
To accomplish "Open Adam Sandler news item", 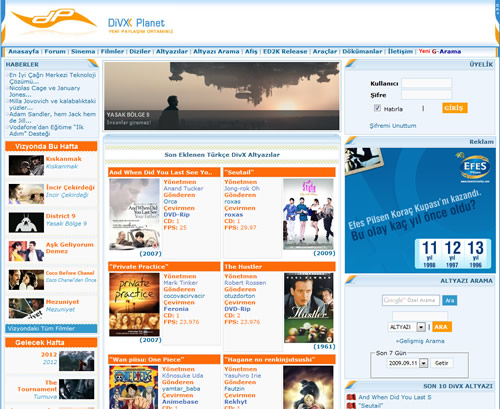I will tap(52, 117).
